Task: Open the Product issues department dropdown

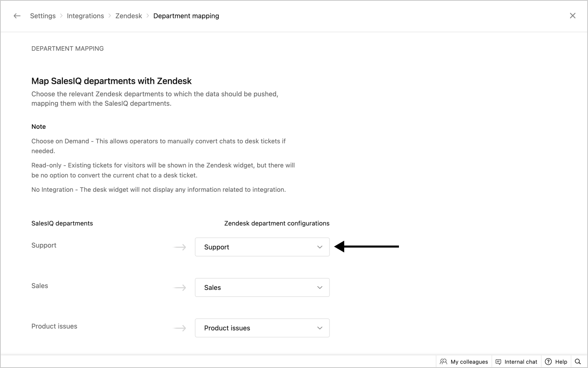Action: tap(262, 328)
